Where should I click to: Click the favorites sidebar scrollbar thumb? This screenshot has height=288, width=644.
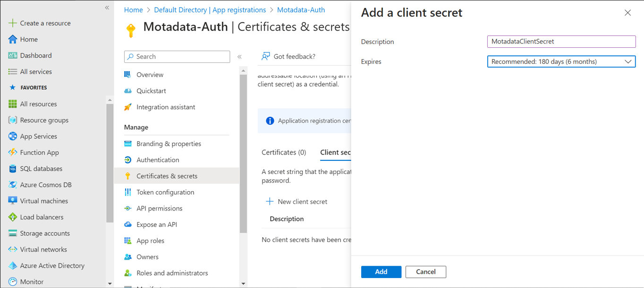click(110, 163)
